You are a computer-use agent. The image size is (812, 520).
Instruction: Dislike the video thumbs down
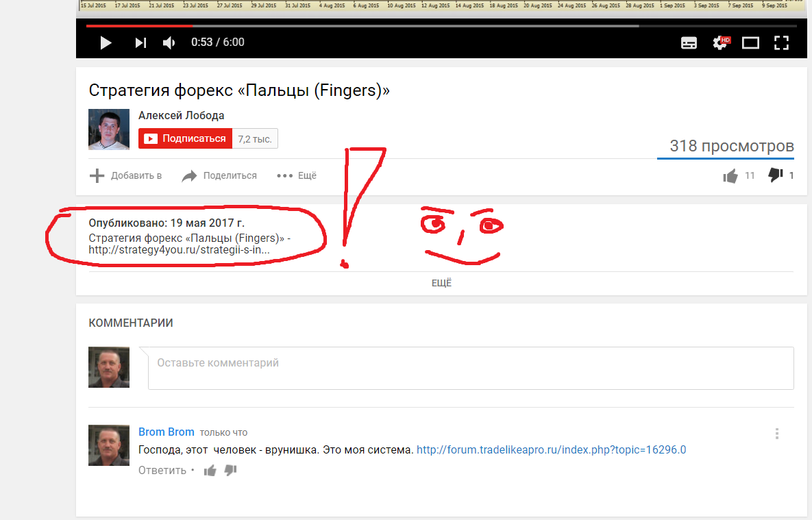(775, 175)
